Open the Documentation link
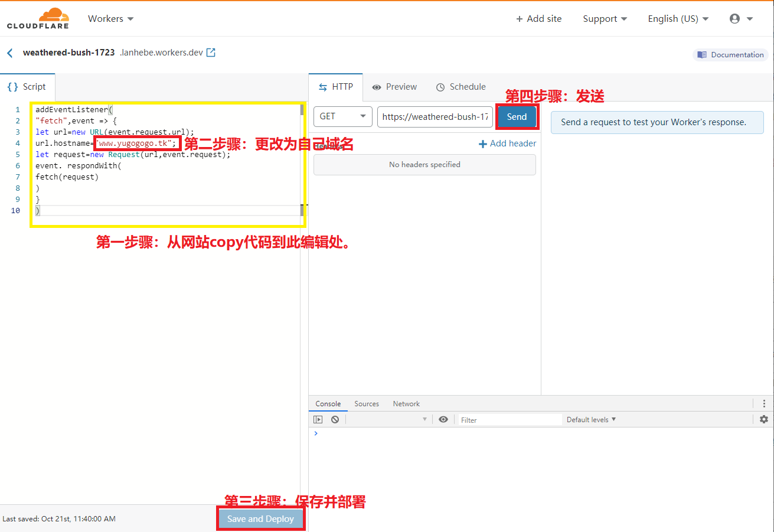This screenshot has height=532, width=774. (731, 55)
